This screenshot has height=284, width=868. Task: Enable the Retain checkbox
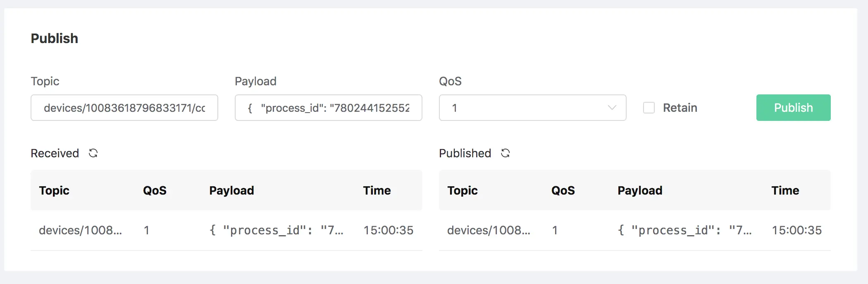tap(649, 108)
